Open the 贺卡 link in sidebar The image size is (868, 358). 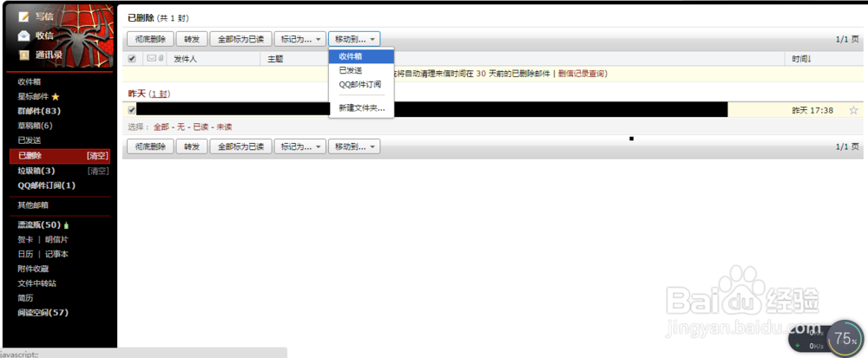pos(25,240)
